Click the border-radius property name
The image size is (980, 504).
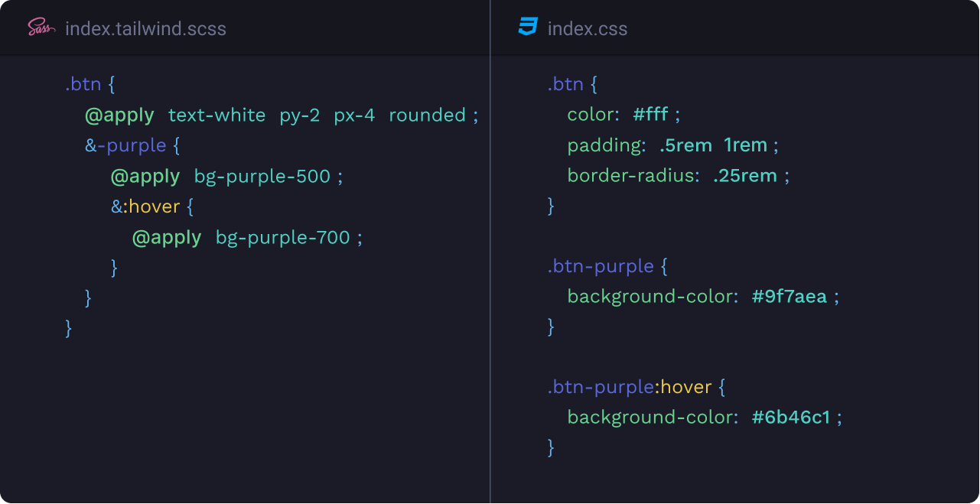pyautogui.click(x=633, y=176)
